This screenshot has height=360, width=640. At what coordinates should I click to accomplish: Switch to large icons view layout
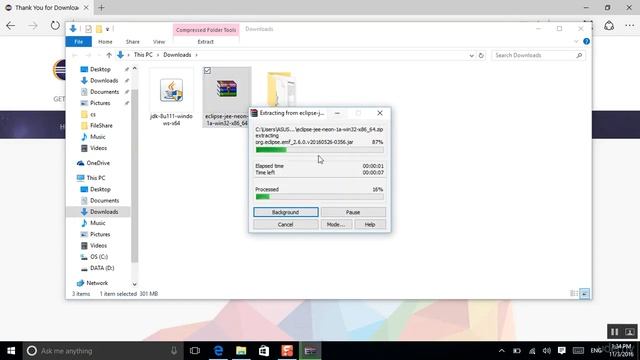coord(584,293)
